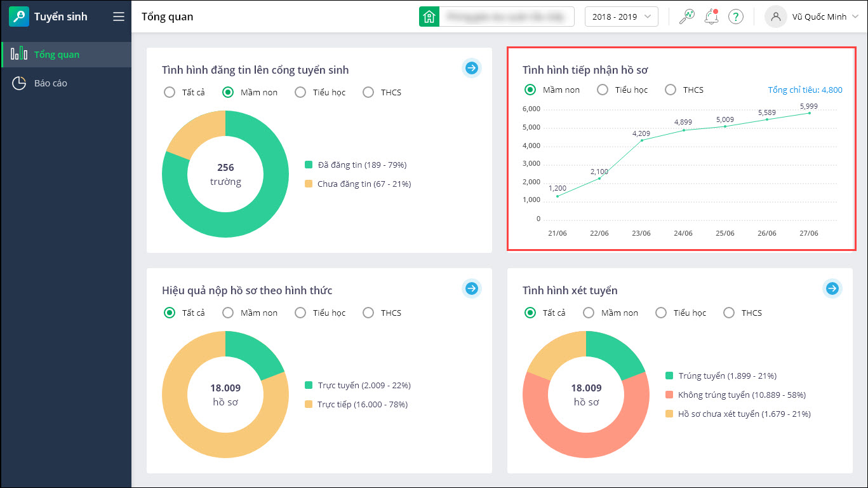Select THCS in Tình hình xét tuyển card
Viewport: 868px width, 488px height.
728,313
